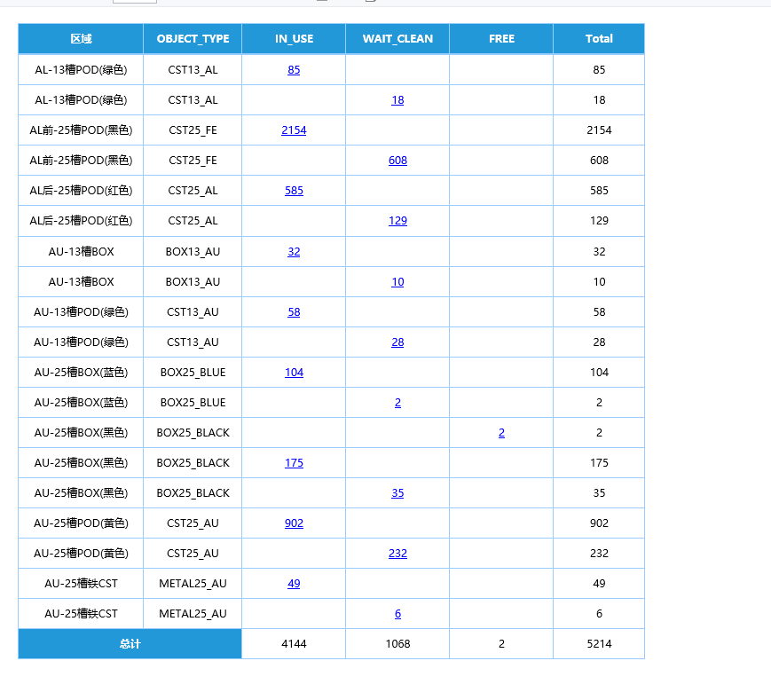The image size is (771, 700).
Task: Open the 104 IN_USE link for BOX25_BLUE
Action: pos(294,373)
